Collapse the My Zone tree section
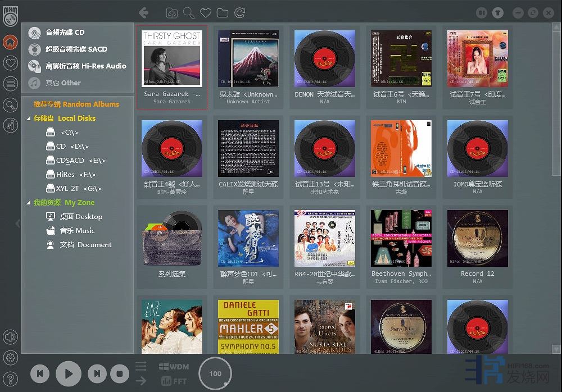This screenshot has height=392, width=562. coord(29,203)
